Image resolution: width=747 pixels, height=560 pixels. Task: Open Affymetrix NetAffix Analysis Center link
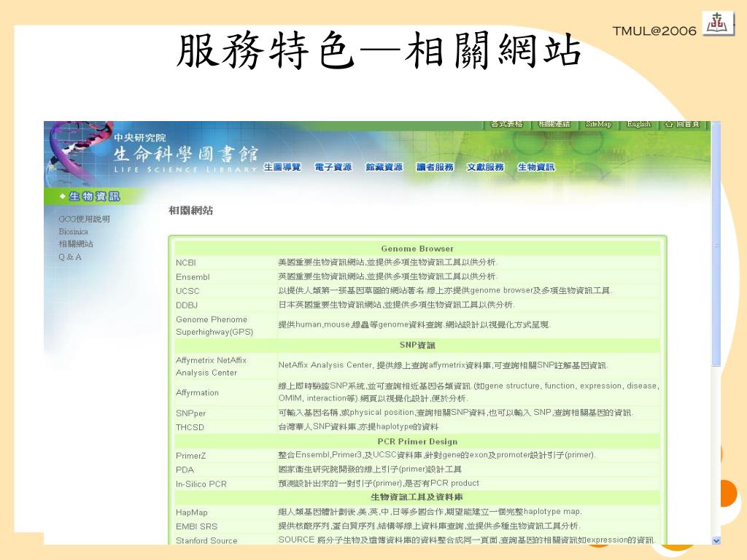tap(211, 366)
